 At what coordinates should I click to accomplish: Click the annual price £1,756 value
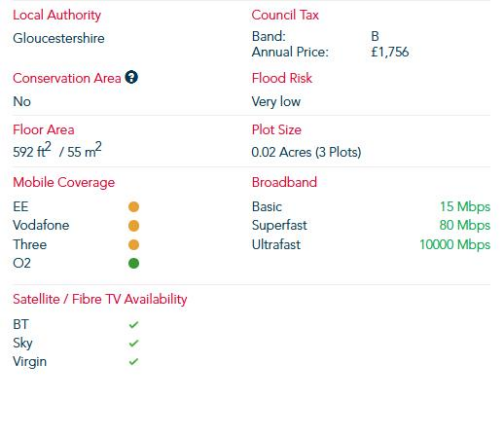click(x=390, y=52)
